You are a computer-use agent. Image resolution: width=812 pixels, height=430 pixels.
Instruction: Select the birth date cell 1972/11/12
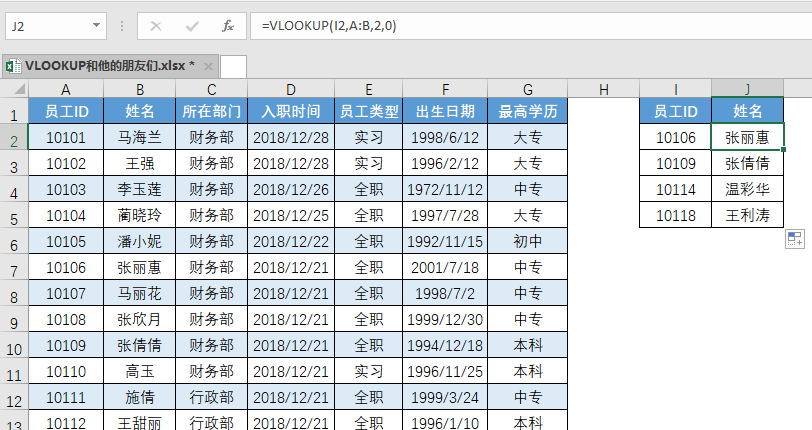pos(445,189)
